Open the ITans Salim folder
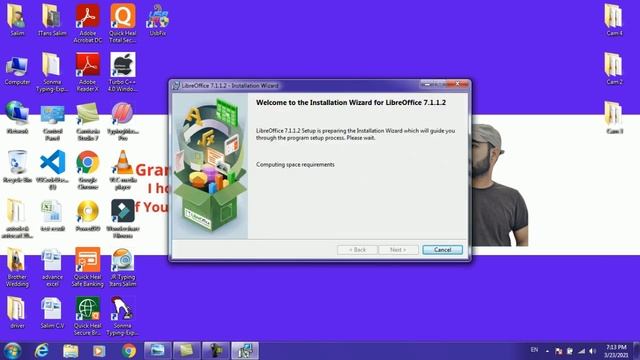The width and height of the screenshot is (640, 360). [x=52, y=20]
